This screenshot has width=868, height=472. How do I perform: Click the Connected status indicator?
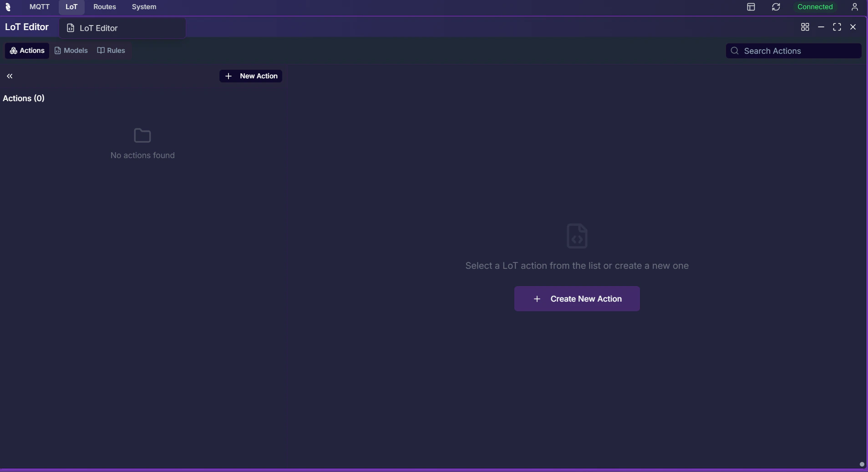tap(815, 7)
